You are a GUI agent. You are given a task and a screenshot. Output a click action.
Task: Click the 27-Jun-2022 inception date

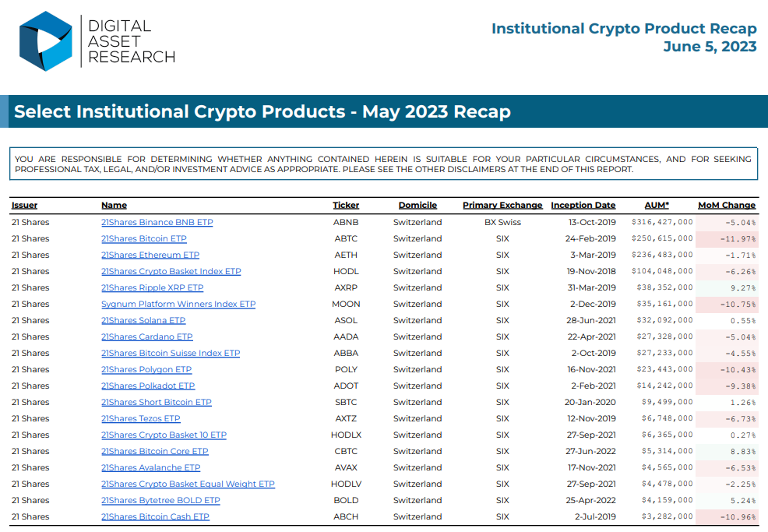[x=590, y=451]
